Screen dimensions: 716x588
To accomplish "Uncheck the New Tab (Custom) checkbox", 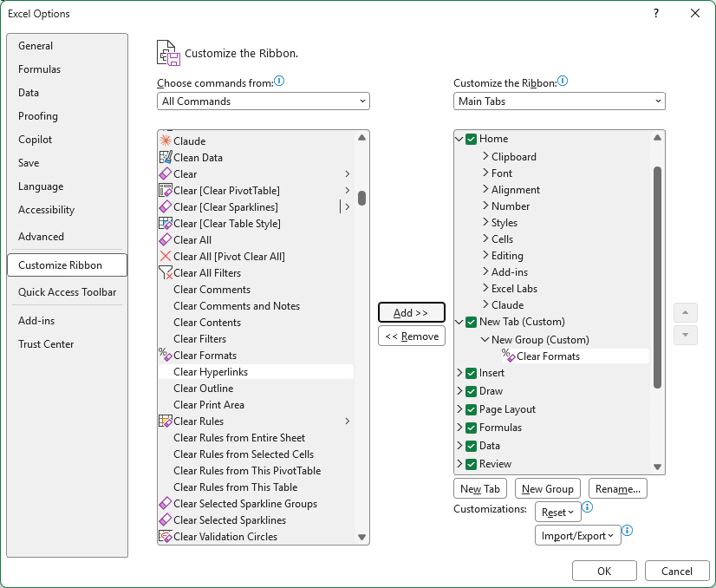I will pos(472,322).
